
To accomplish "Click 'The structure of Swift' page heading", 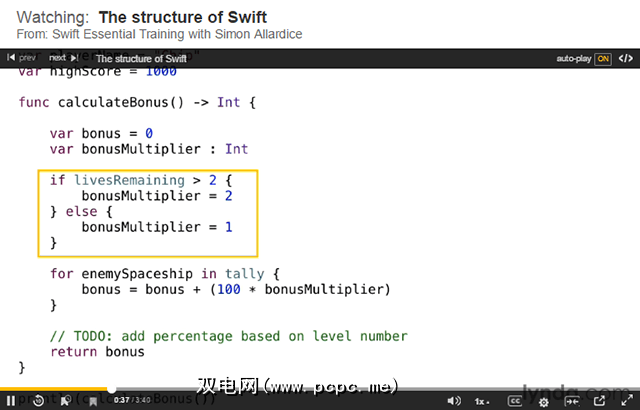I will pyautogui.click(x=183, y=18).
